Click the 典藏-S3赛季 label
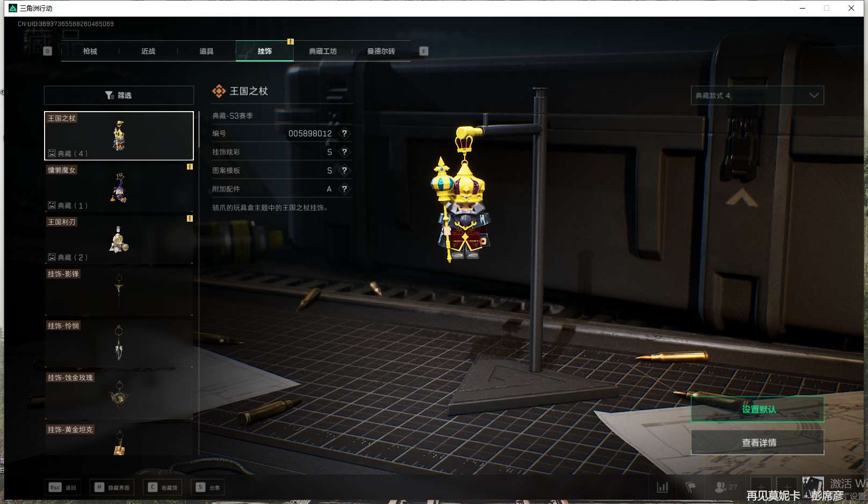 233,115
